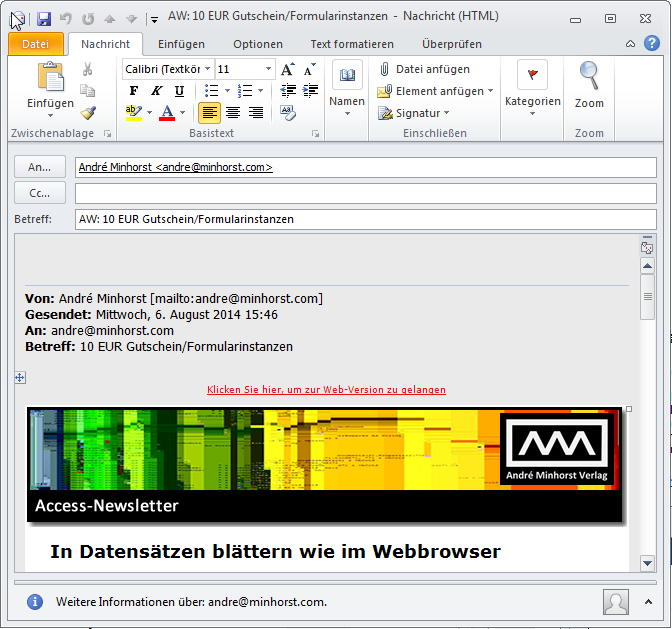Click the Redo arrow in quick access toolbar

pos(88,19)
